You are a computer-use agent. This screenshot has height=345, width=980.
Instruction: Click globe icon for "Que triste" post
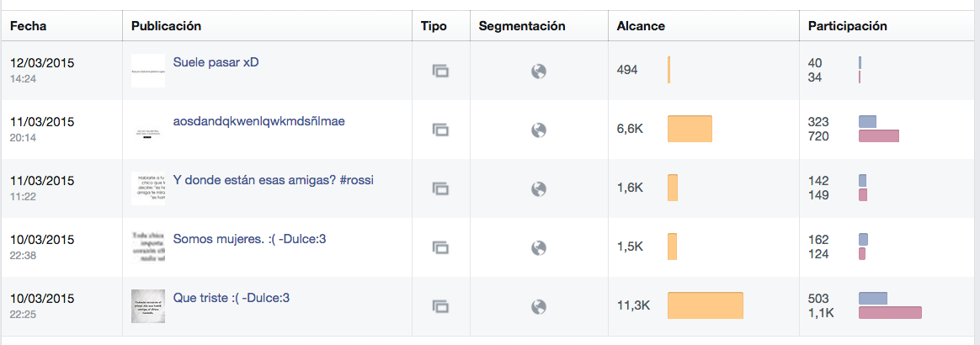[539, 306]
